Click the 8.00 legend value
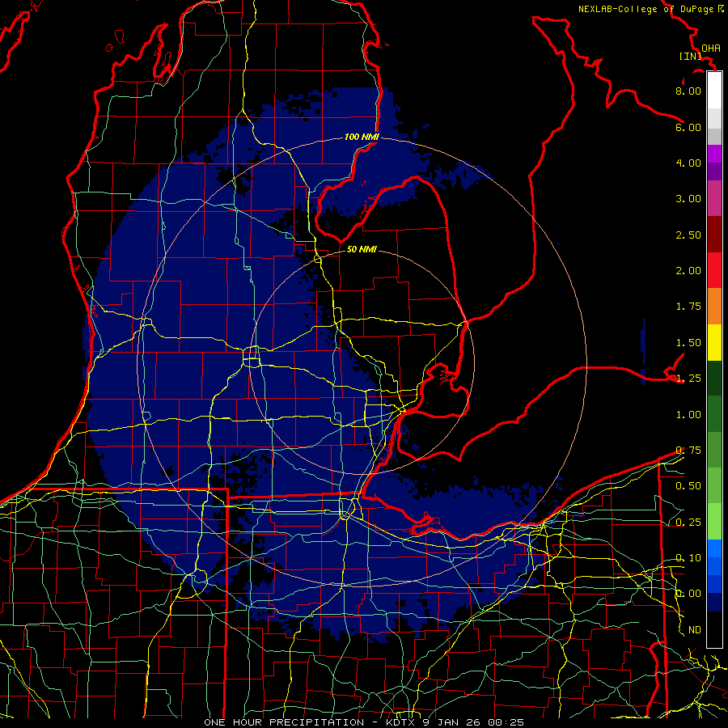Screen dimensions: 728x728 (688, 91)
